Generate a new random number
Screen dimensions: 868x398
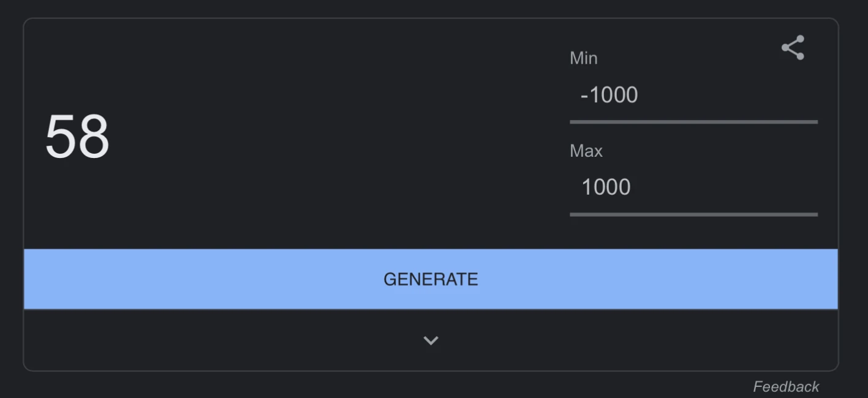tap(431, 279)
